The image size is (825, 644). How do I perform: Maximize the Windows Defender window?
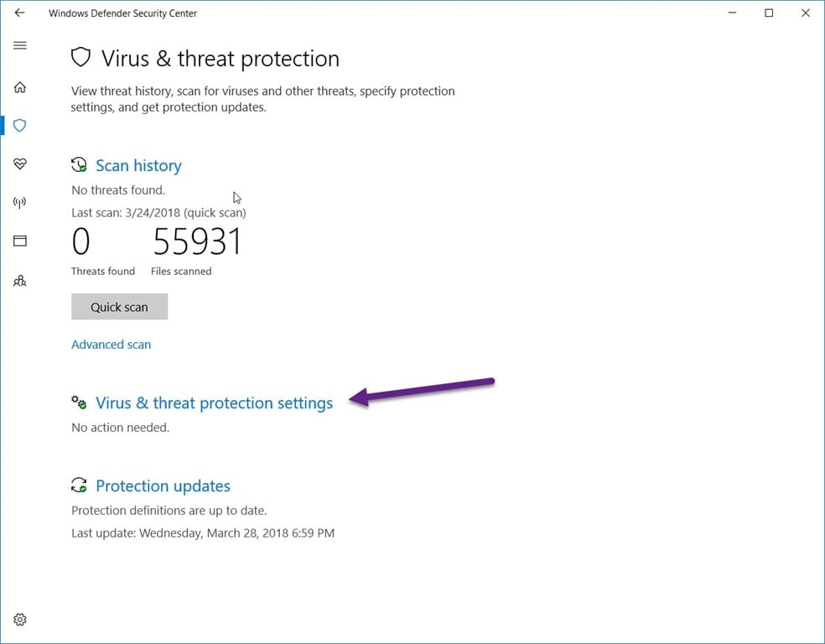point(769,13)
